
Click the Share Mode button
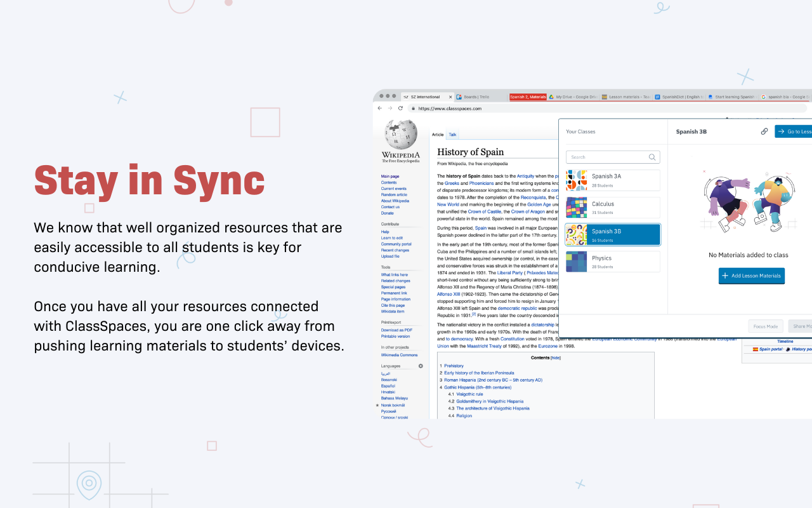[x=801, y=326]
